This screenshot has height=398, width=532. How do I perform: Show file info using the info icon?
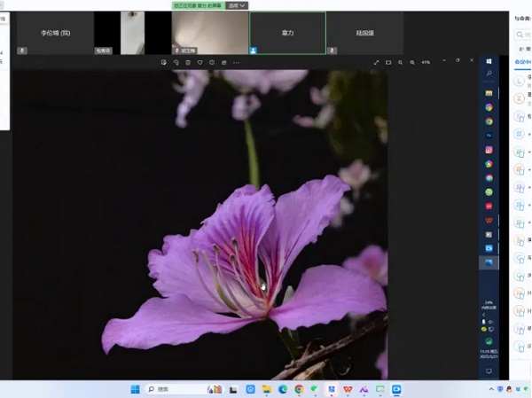(212, 62)
